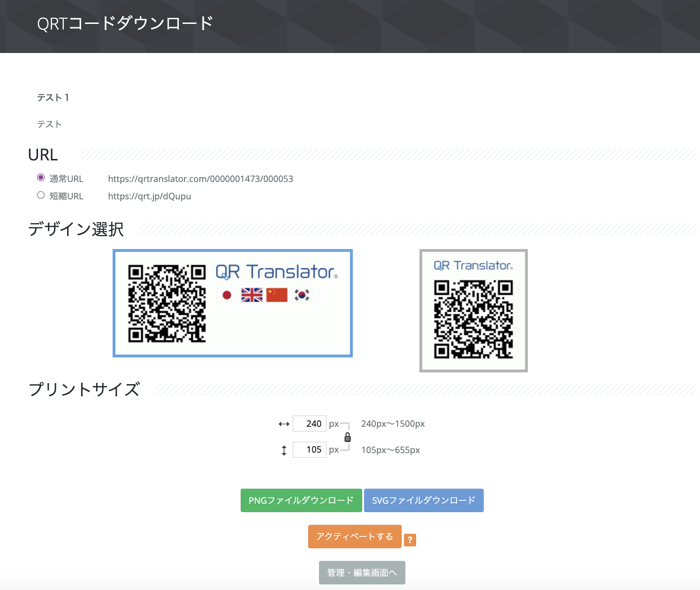Click the normal URL https://qrtranslator.com/0000001473/000053
This screenshot has height=590, width=700.
[200, 179]
